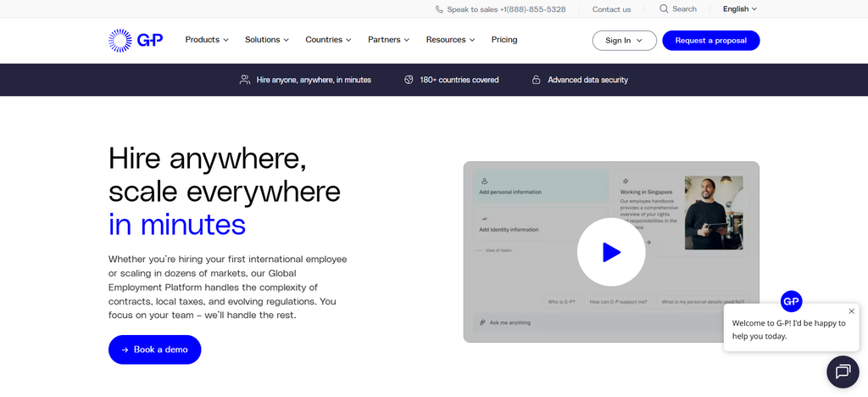Click the Add identity information card
This screenshot has height=397, width=868.
tap(540, 224)
